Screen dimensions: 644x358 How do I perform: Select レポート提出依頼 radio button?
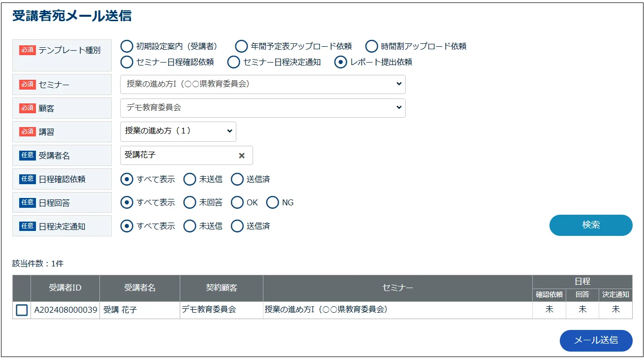[x=340, y=62]
